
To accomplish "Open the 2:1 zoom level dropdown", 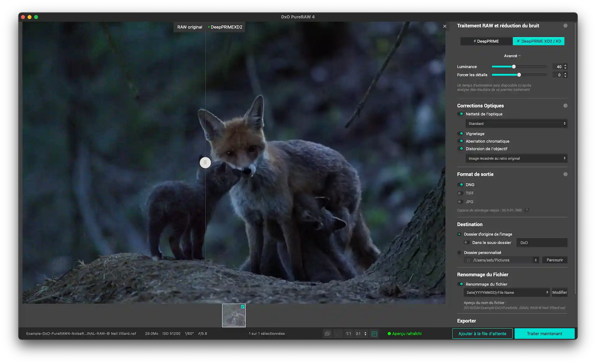I will tap(361, 334).
